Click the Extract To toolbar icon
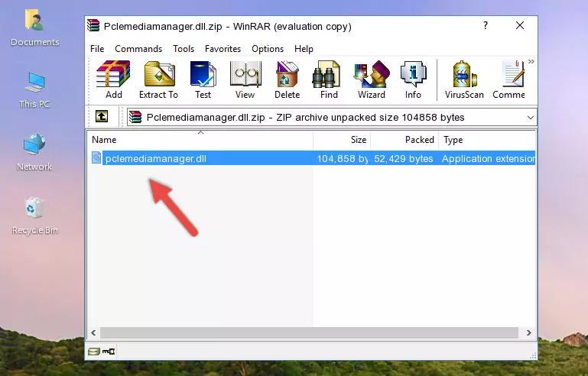Image resolution: width=588 pixels, height=376 pixels. tap(158, 79)
